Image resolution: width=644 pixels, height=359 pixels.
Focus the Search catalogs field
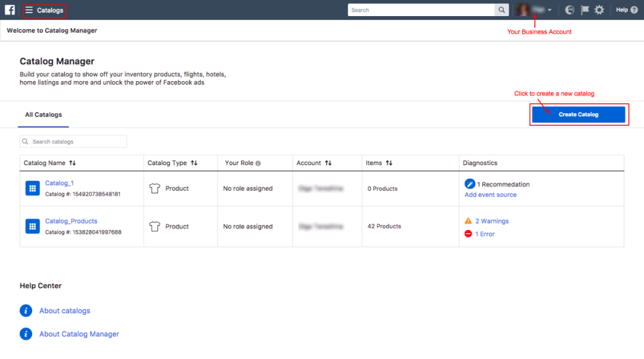[78, 142]
